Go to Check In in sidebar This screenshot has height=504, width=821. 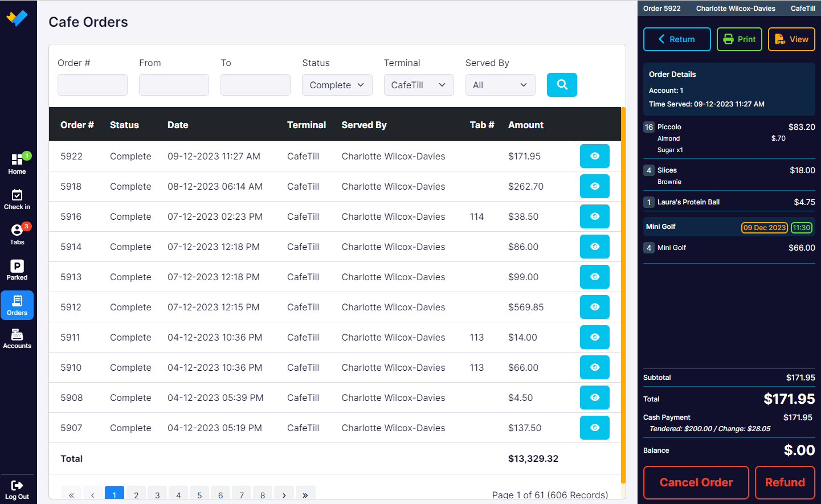pos(17,199)
